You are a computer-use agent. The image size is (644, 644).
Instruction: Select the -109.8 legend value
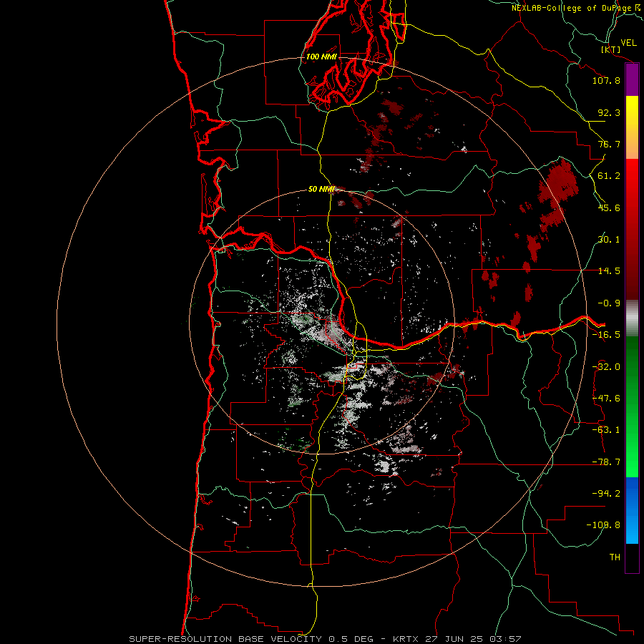click(x=604, y=525)
